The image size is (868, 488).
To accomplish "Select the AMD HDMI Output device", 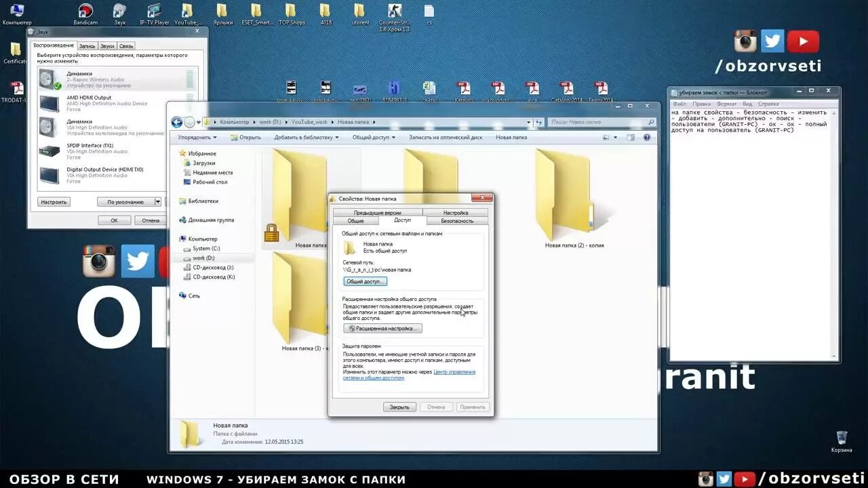I will [117, 103].
